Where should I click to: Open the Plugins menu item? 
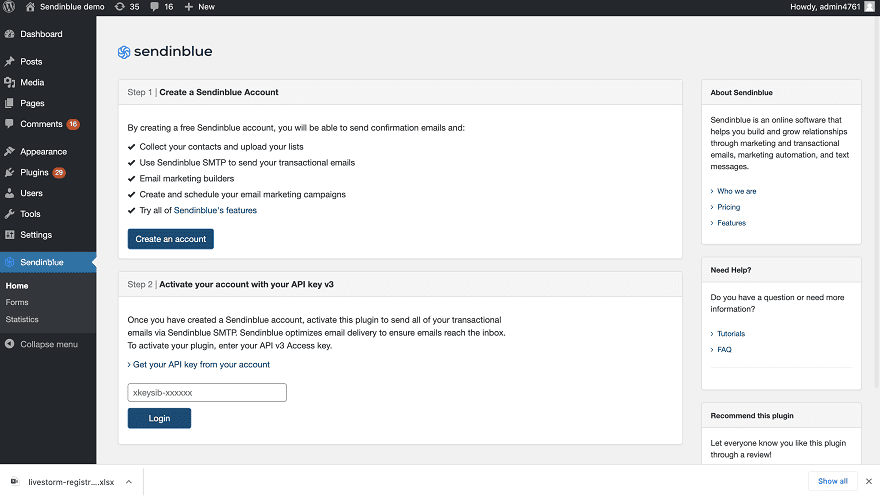pos(34,172)
